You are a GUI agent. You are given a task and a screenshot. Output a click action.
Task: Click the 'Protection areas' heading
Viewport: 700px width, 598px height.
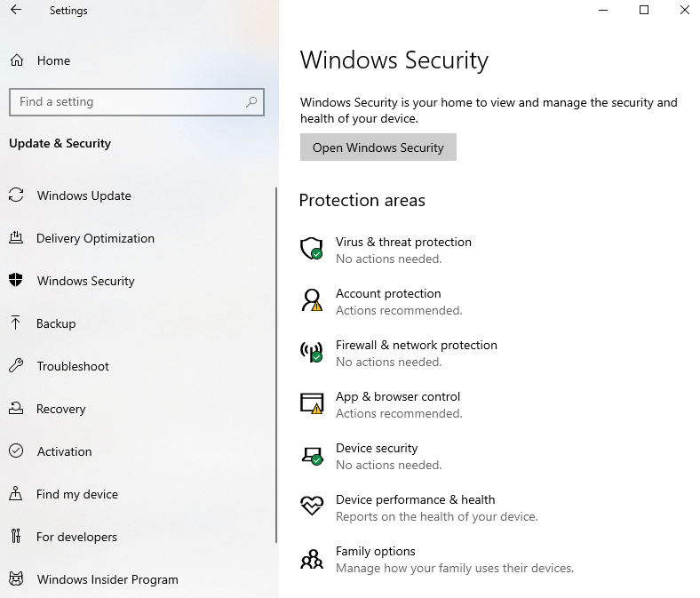[362, 200]
